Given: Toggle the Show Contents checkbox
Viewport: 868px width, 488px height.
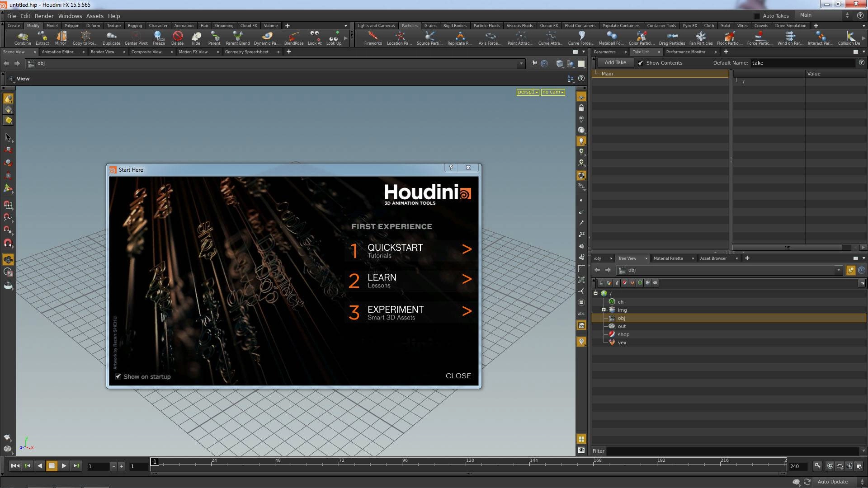Looking at the screenshot, I should 641,63.
